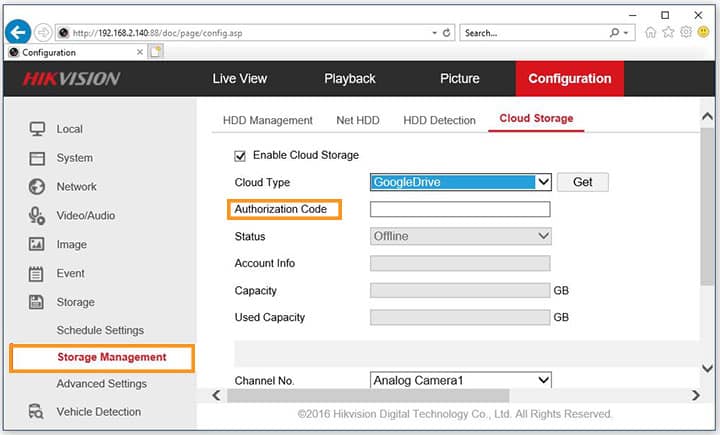The image size is (720, 435).
Task: Click the Image picture icon
Action: coord(37,244)
